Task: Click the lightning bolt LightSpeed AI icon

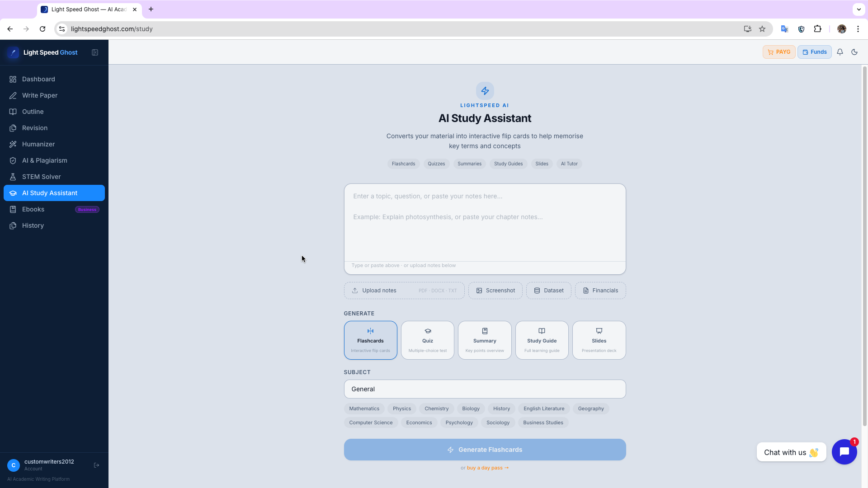Action: coord(485,91)
